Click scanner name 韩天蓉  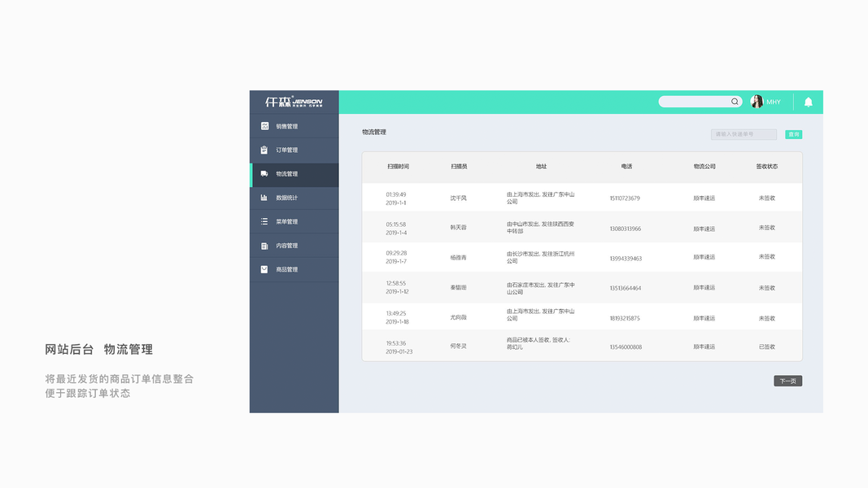tap(458, 228)
